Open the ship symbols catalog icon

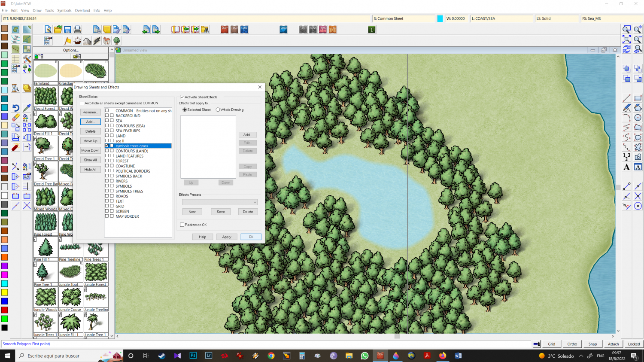coord(77,41)
